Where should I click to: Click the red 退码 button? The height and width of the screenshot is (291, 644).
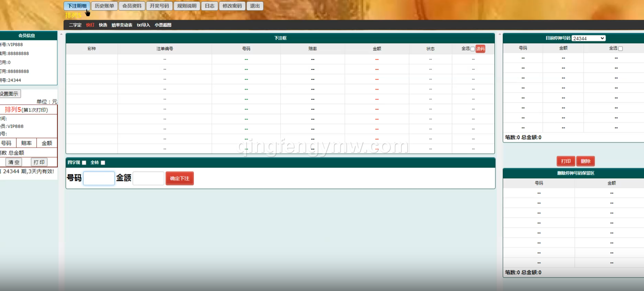(x=480, y=49)
